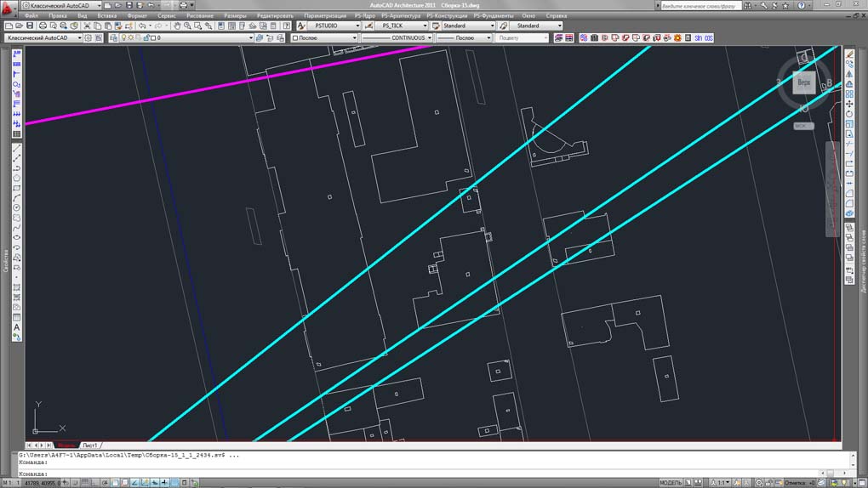
Task: Click the Pan hand tool icon
Action: coord(177,26)
